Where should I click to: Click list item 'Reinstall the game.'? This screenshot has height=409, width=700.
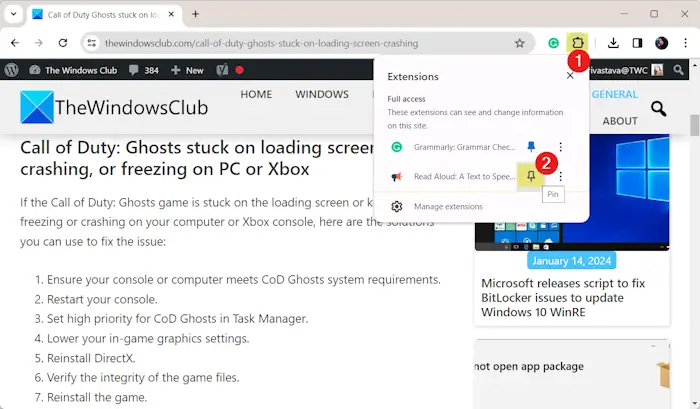click(x=97, y=397)
